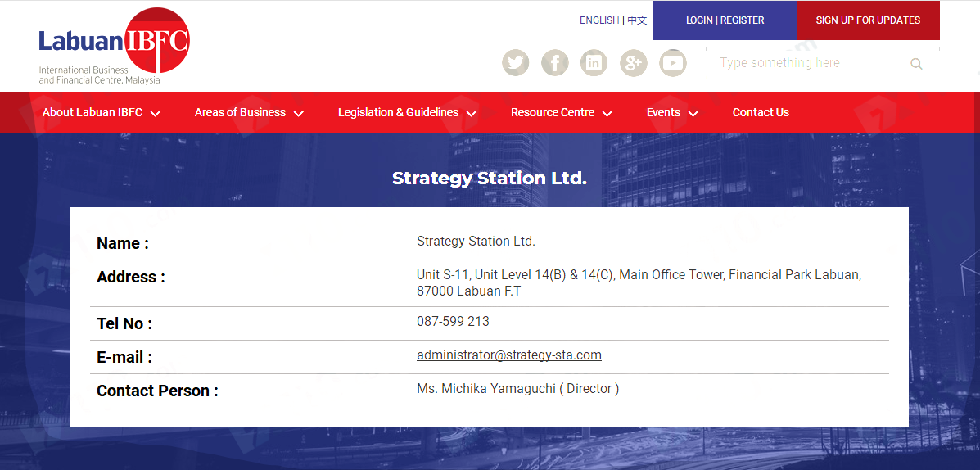Click the Labuan IBFC logo
Viewport: 980px width, 470px height.
[114, 46]
